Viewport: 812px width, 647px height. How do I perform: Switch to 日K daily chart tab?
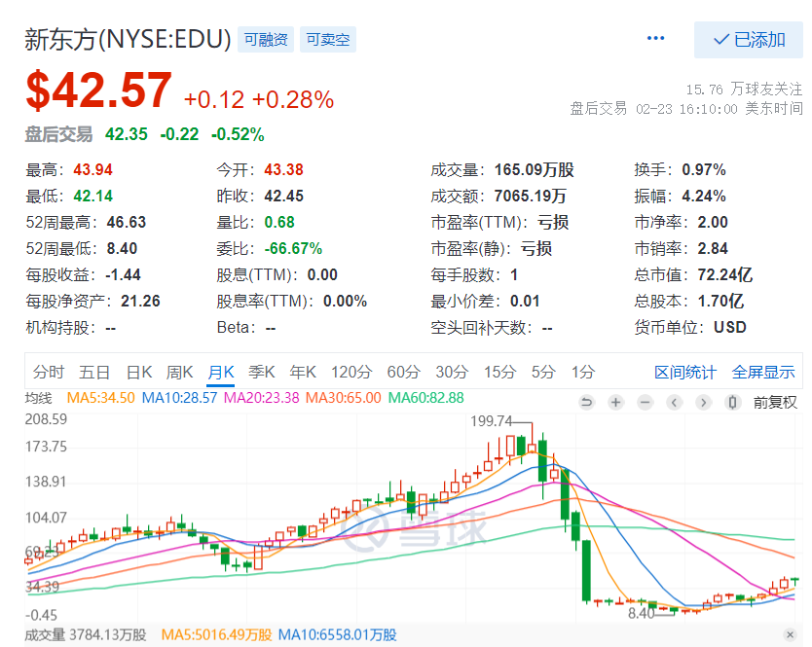pyautogui.click(x=138, y=372)
